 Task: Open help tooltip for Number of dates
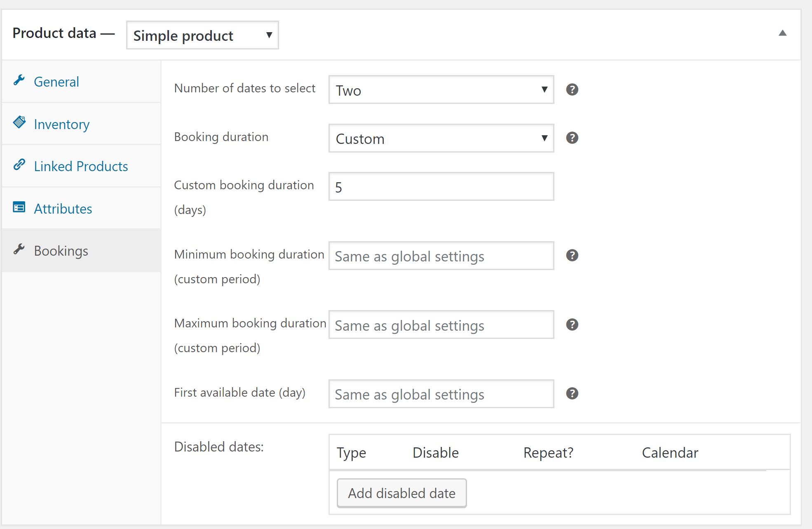572,89
